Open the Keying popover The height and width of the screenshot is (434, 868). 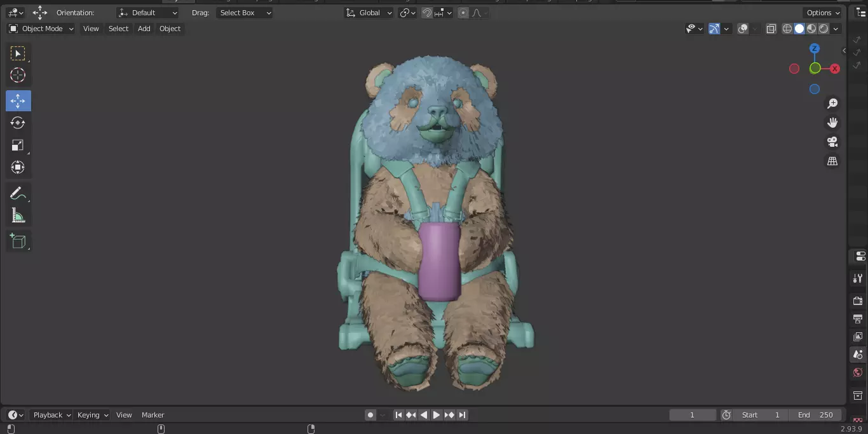[x=92, y=415]
